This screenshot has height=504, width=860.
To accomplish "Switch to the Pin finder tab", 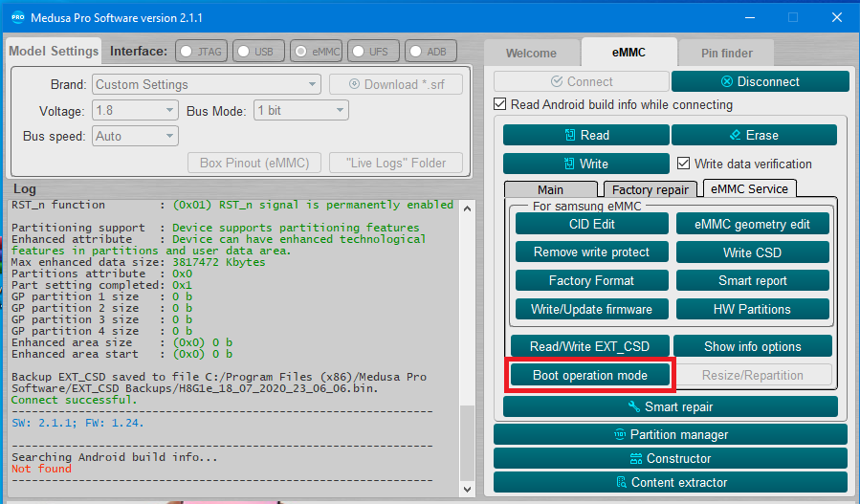I will click(x=726, y=54).
